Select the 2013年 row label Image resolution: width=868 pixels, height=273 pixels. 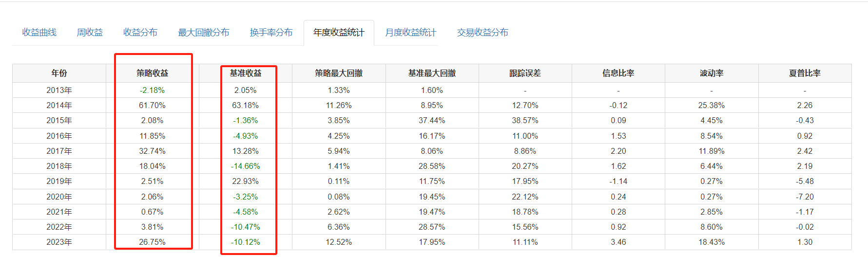[59, 91]
